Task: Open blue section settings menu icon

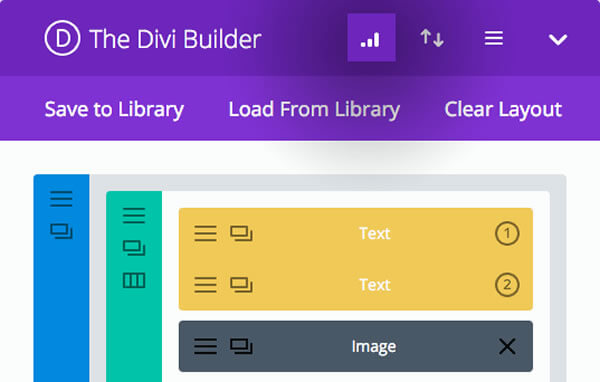Action: click(x=61, y=199)
